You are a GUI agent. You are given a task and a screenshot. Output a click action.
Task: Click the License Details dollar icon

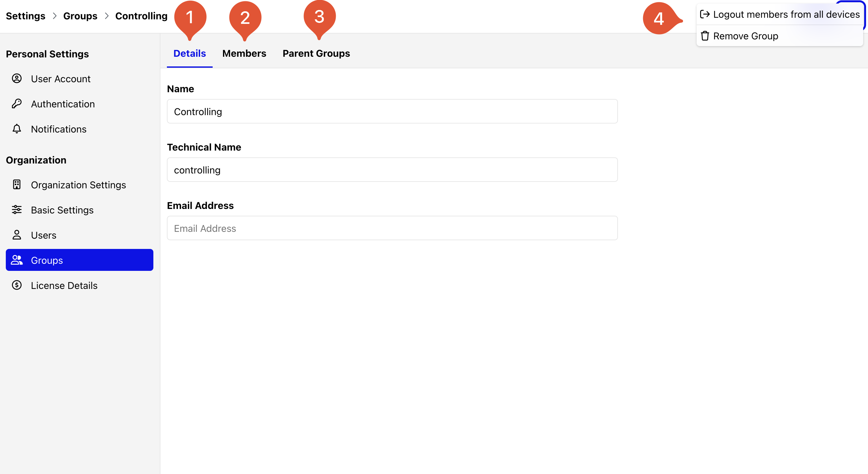pos(16,285)
